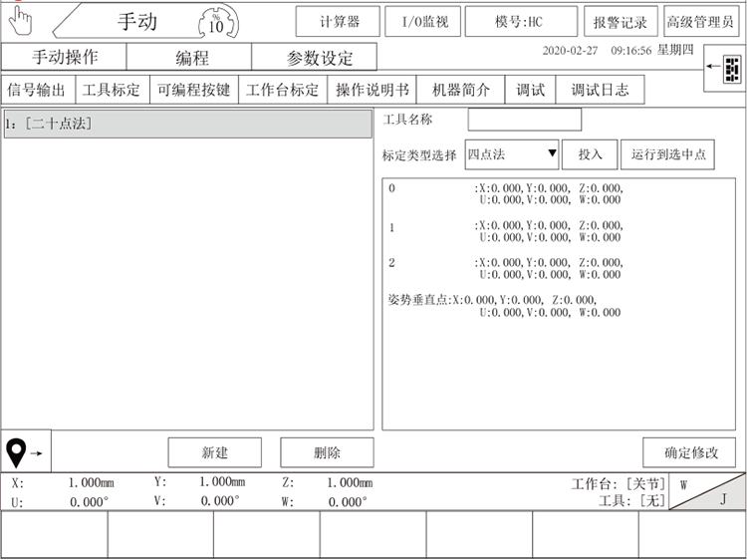Screen dimensions: 747x560
Task: Go to the 工作台标定 sub-tab
Action: tap(283, 90)
